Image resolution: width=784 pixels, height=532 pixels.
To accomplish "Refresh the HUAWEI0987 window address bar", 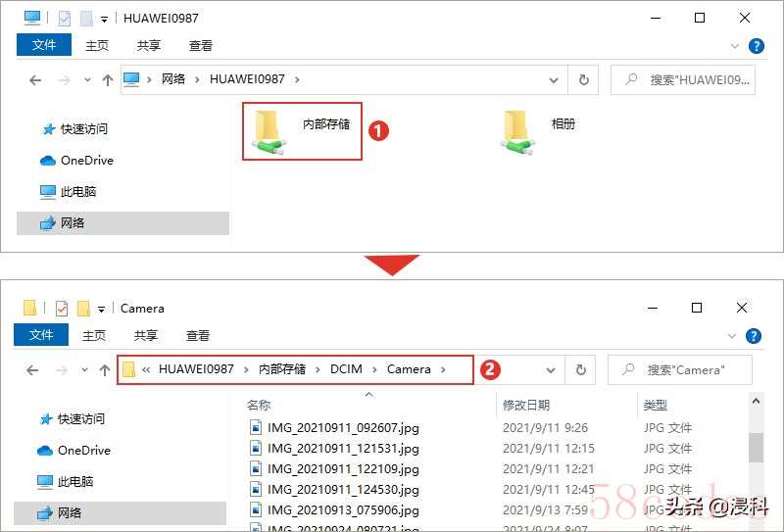I will coord(583,80).
